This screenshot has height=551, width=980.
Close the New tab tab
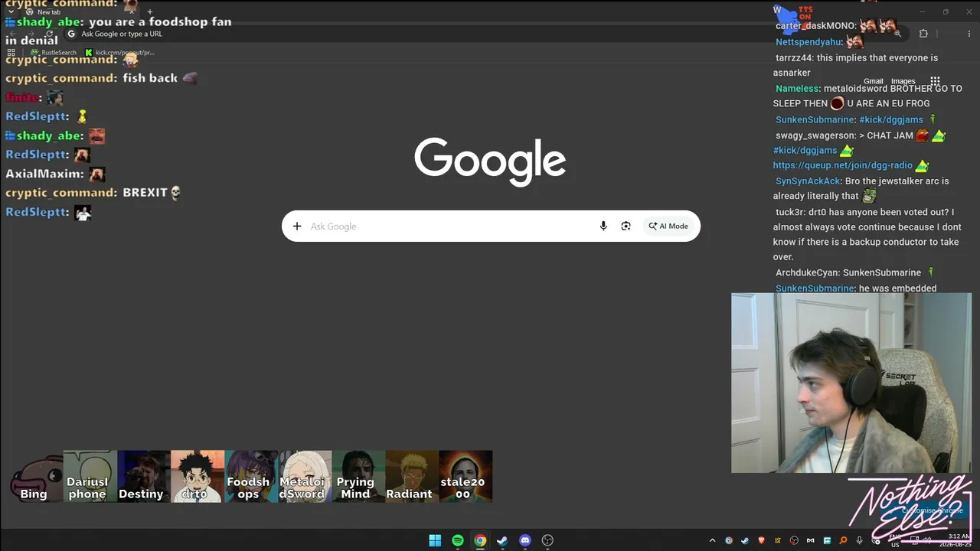132,12
